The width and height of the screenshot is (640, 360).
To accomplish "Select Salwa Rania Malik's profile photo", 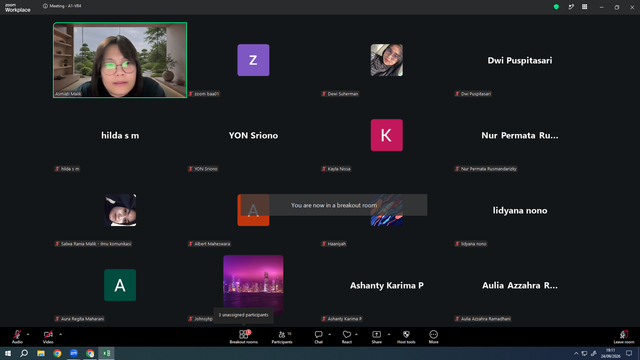I will click(120, 210).
